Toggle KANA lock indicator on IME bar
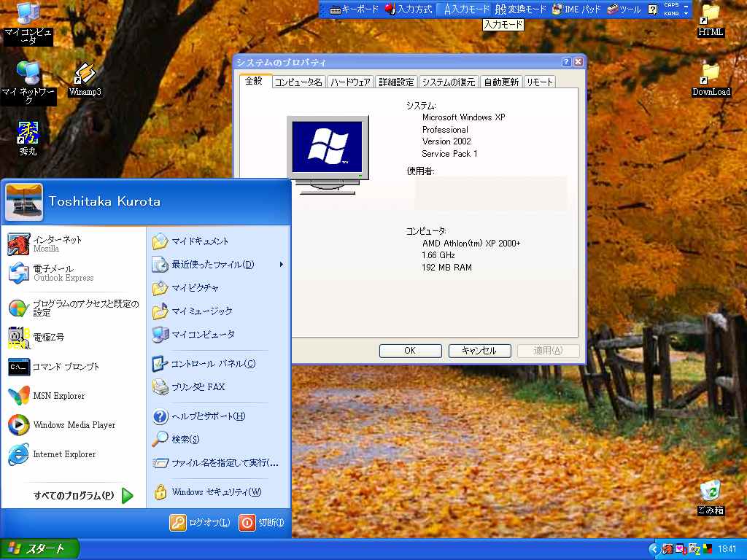This screenshot has width=747, height=560. tap(671, 13)
